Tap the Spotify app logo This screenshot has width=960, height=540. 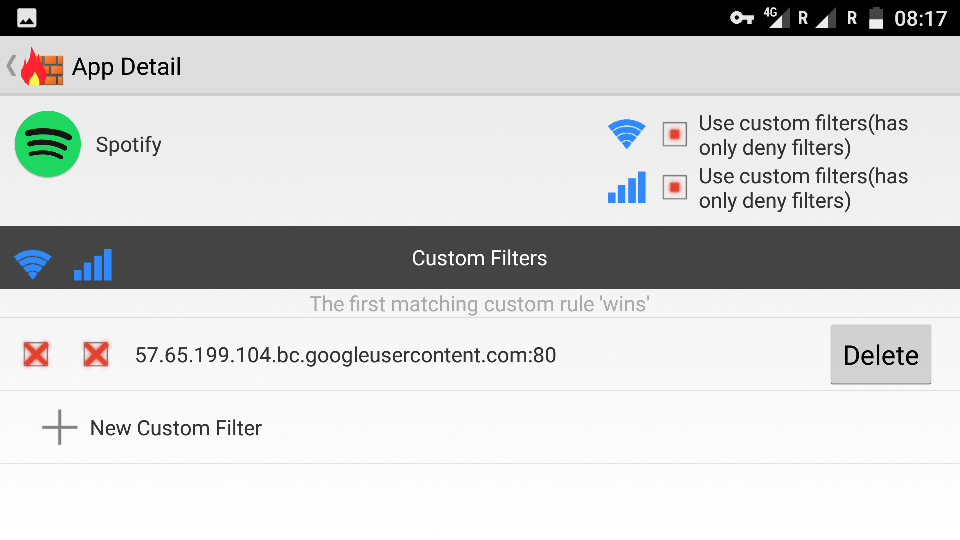click(48, 144)
